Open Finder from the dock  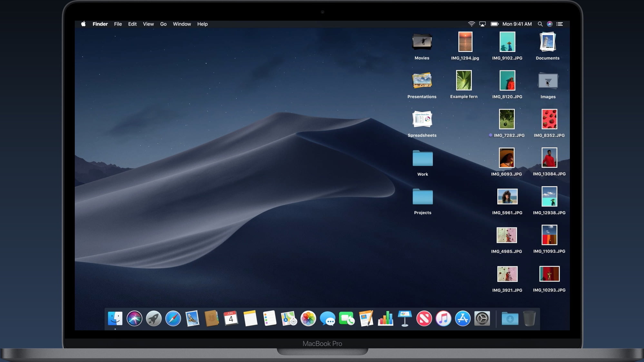114,319
